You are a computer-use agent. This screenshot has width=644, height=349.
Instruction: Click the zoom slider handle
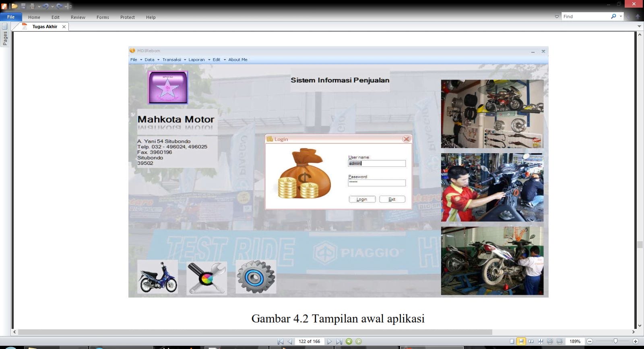tap(615, 341)
